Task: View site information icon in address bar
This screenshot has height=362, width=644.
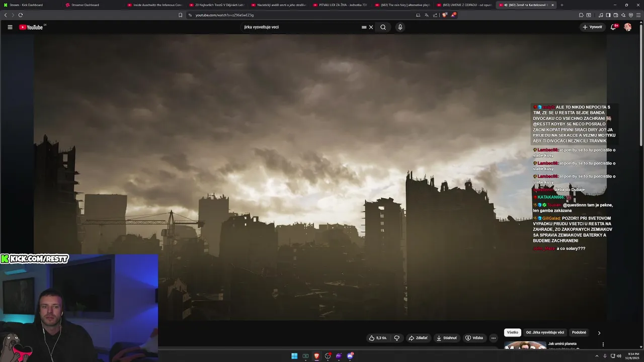Action: point(190,15)
